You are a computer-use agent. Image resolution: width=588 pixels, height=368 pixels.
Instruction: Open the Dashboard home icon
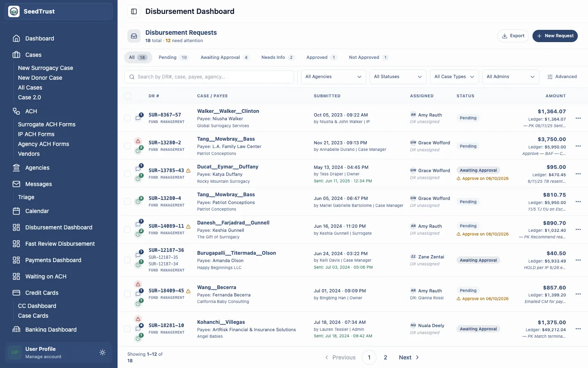[16, 38]
